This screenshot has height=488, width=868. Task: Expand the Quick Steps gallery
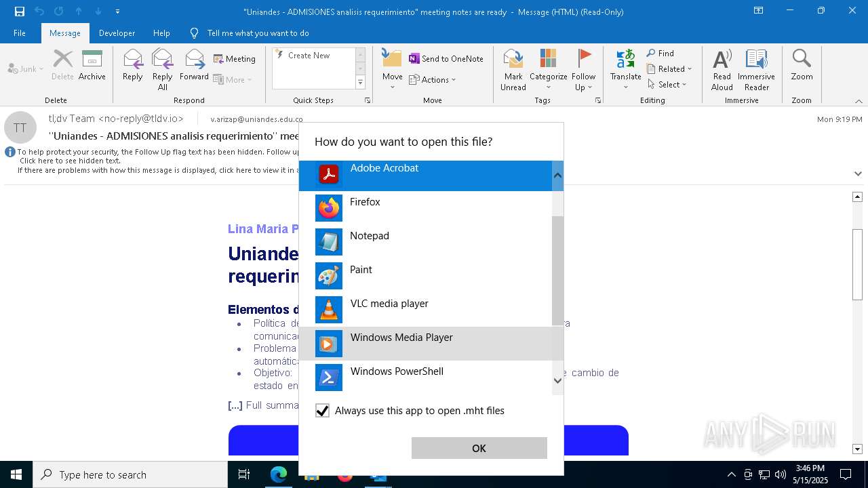coord(361,83)
